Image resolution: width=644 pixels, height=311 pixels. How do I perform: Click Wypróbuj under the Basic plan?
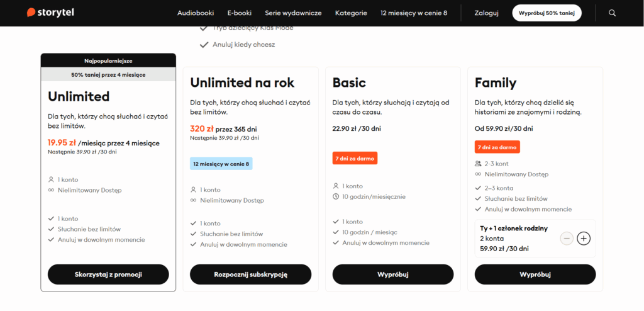click(x=392, y=274)
